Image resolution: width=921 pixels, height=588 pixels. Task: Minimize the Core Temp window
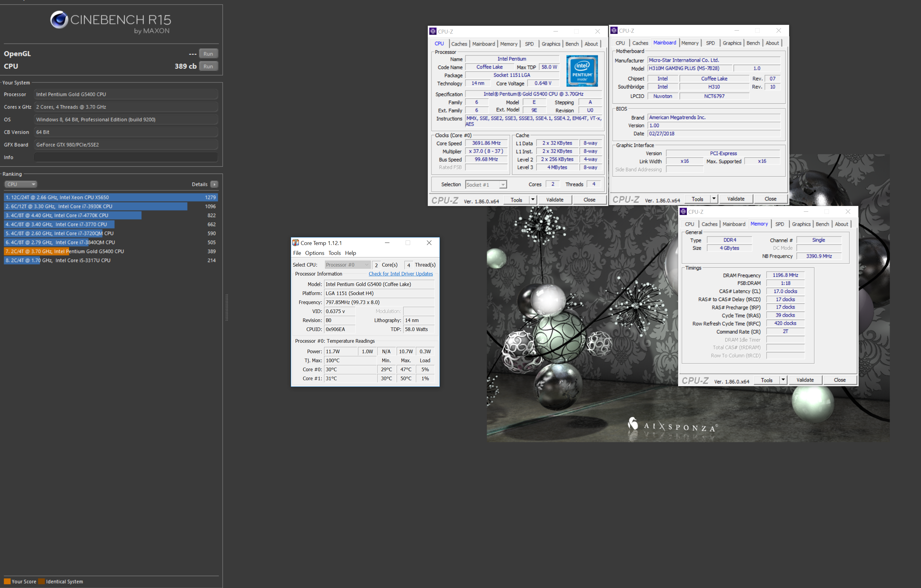387,243
